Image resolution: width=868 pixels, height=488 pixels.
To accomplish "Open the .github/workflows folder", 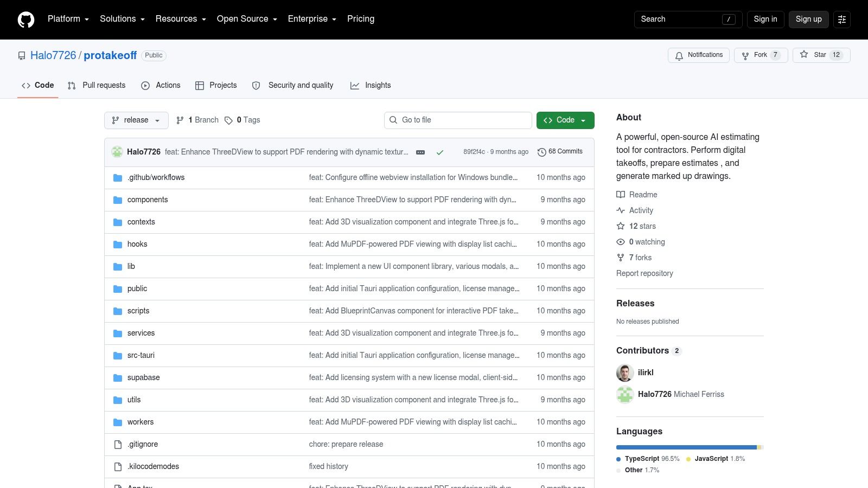I will click(156, 177).
